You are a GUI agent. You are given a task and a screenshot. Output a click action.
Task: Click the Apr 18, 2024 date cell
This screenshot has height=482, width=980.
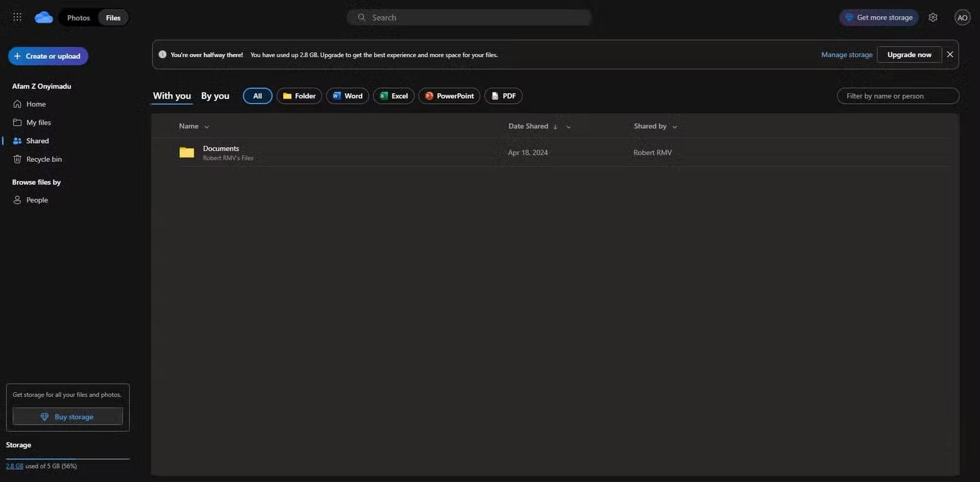pos(528,153)
